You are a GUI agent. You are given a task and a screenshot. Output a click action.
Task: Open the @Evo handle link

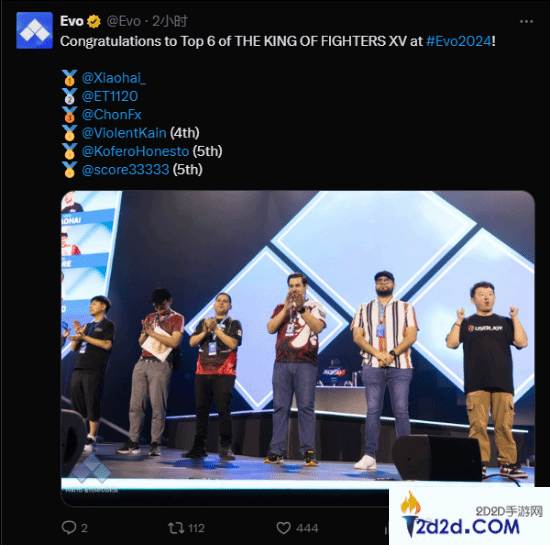tap(123, 21)
